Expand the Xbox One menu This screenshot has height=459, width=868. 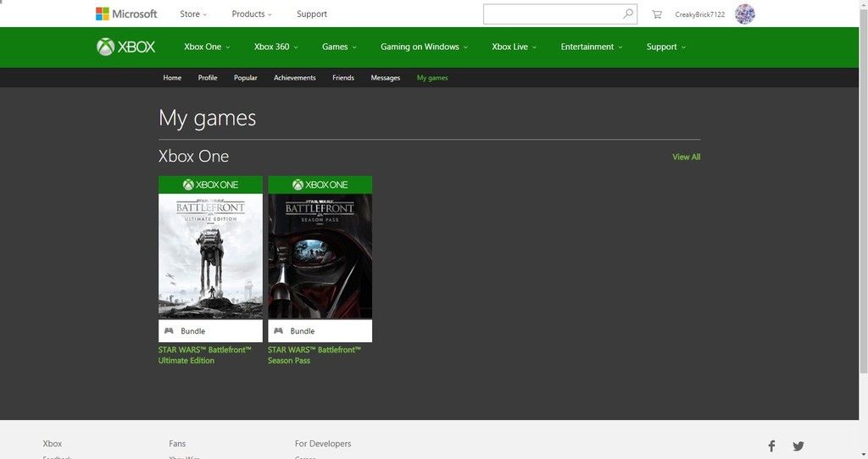(207, 47)
